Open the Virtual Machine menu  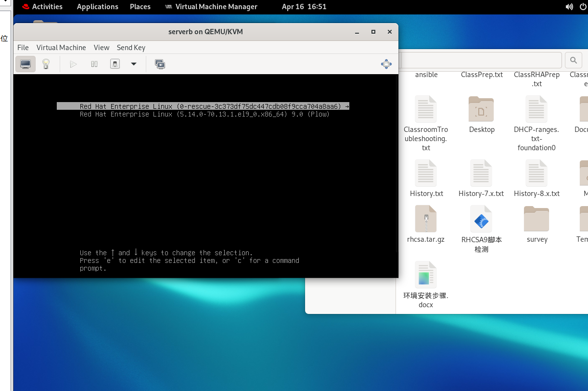tap(61, 48)
